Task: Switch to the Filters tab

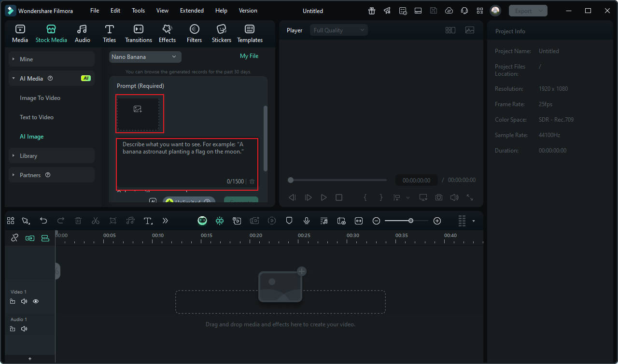Action: pyautogui.click(x=194, y=34)
